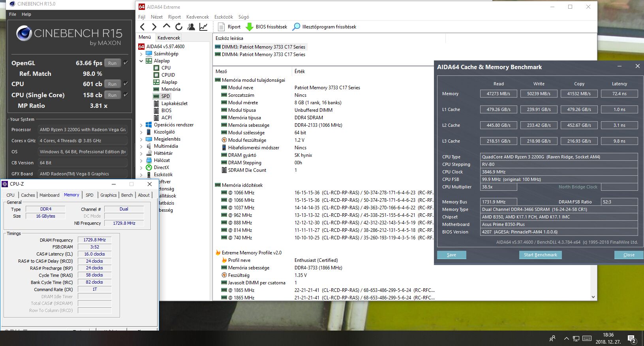Expand the Multimédia node

click(141, 146)
